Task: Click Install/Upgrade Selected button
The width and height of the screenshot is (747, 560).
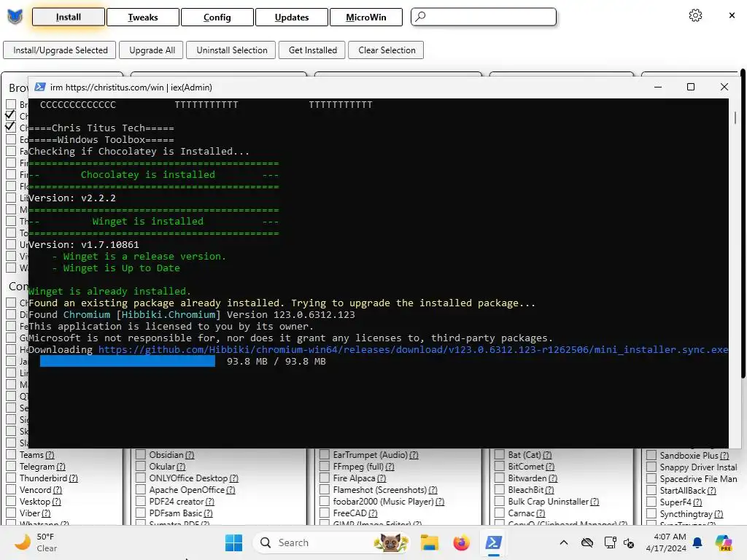Action: [60, 50]
